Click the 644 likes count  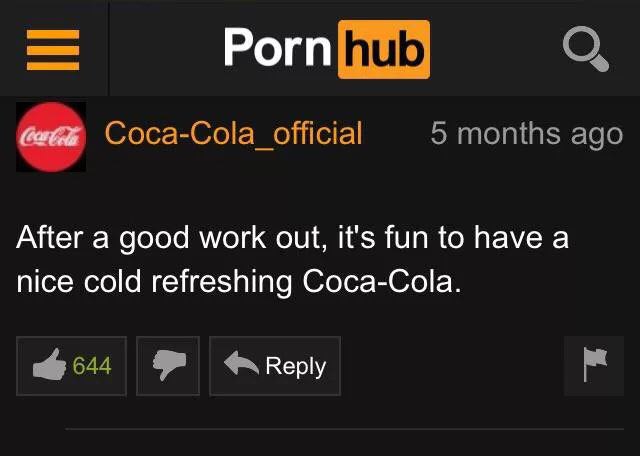pyautogui.click(x=92, y=365)
